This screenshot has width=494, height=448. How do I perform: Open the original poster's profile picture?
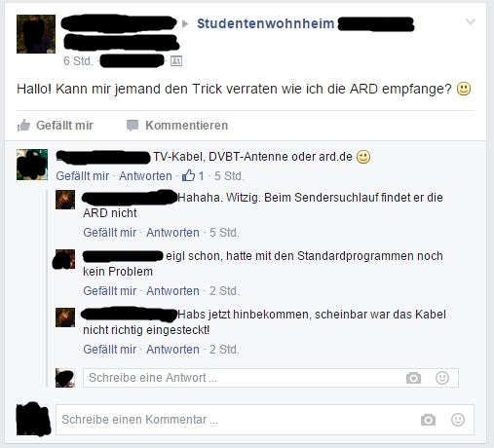pos(36,34)
